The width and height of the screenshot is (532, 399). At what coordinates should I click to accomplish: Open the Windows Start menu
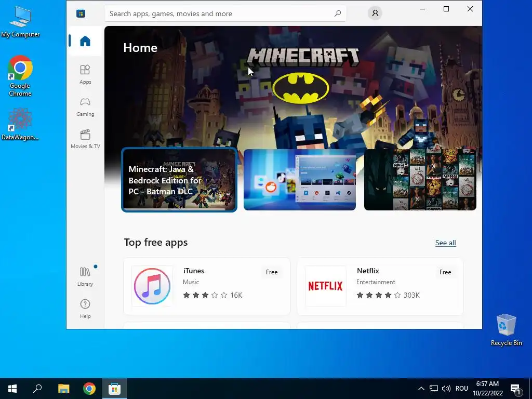click(x=12, y=389)
